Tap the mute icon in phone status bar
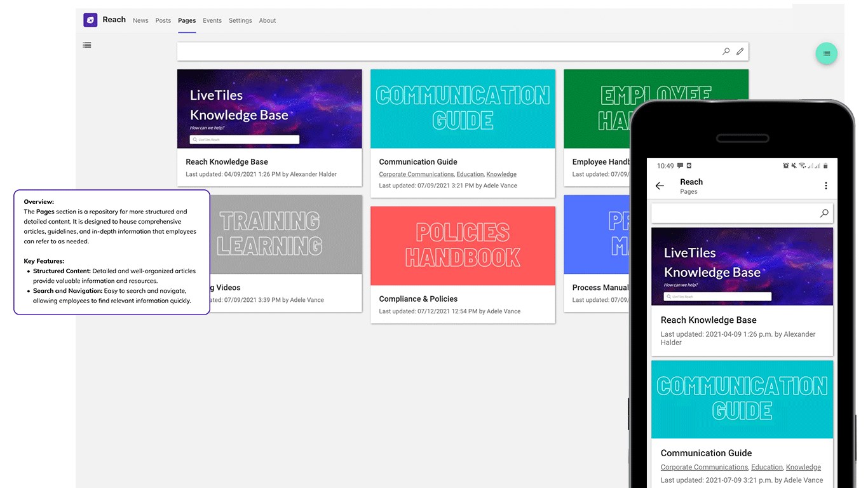The image size is (868, 488). (x=794, y=166)
